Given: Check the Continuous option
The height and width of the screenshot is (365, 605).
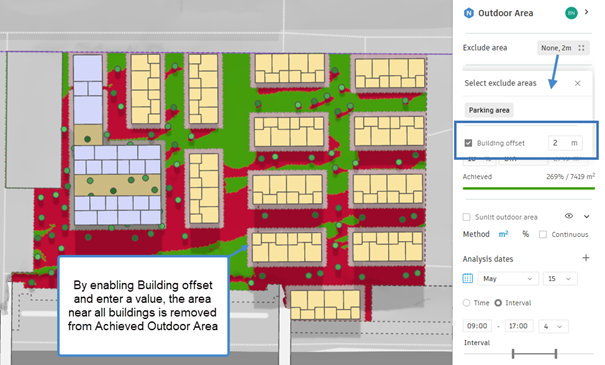Looking at the screenshot, I should (x=543, y=234).
